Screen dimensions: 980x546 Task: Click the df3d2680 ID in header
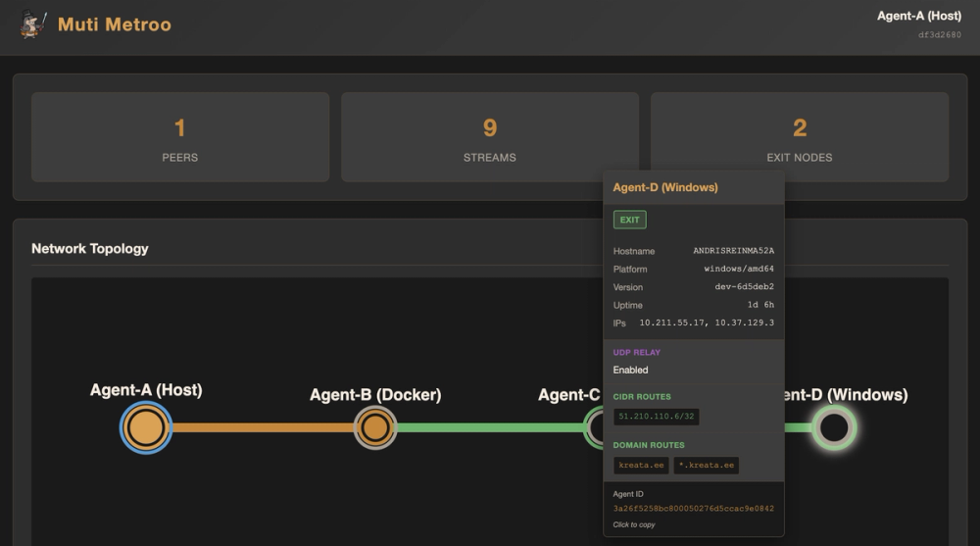tap(940, 35)
